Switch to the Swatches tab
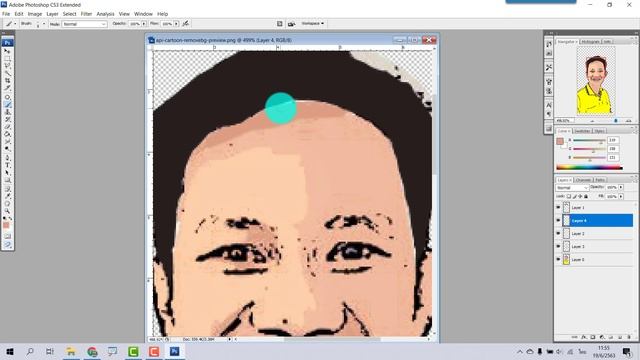This screenshot has height=360, width=640. point(582,131)
